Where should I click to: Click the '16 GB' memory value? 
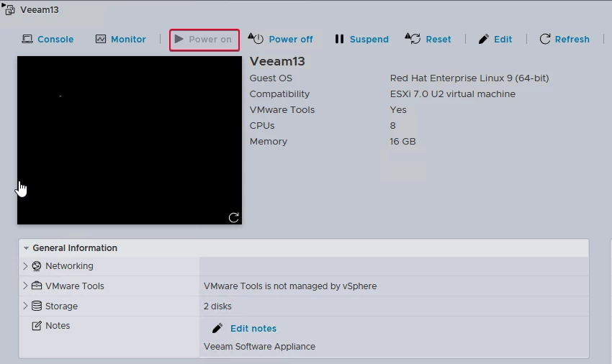pyautogui.click(x=402, y=142)
